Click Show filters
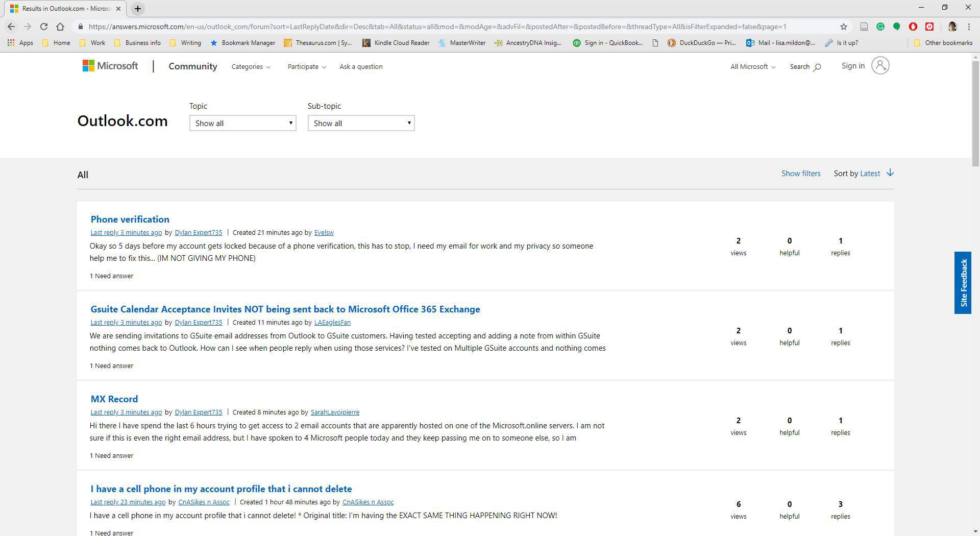980x536 pixels. coord(801,174)
